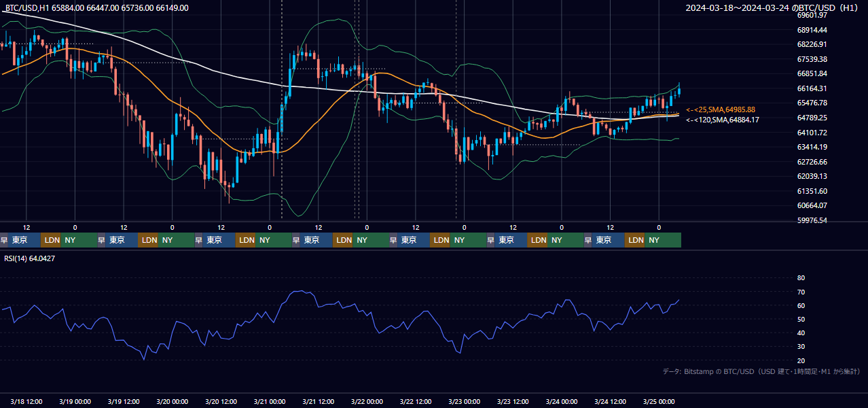Click the RSI scale value 50
The width and height of the screenshot is (868, 408).
[x=801, y=319]
